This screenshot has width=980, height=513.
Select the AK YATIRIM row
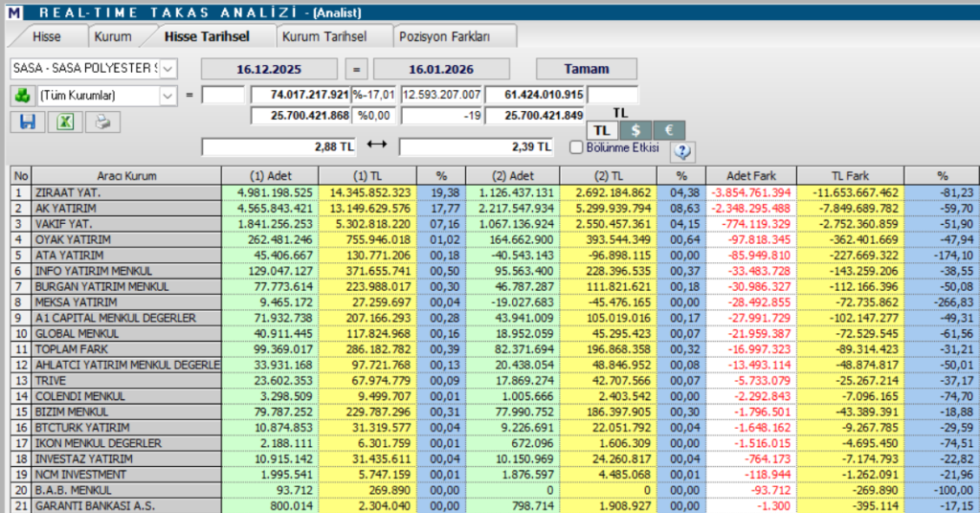pos(494,209)
